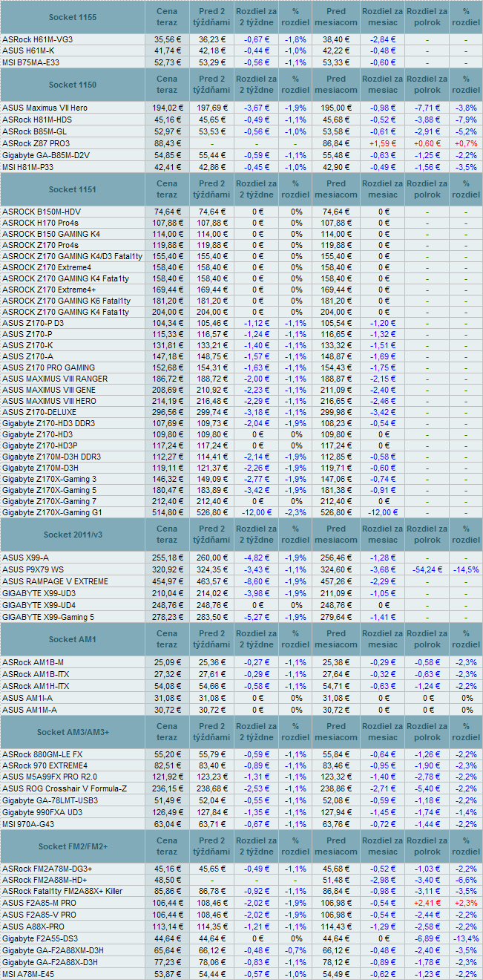The width and height of the screenshot is (483, 980).
Task: Select ASUS F2A85-M PRO name
Action: 38,903
